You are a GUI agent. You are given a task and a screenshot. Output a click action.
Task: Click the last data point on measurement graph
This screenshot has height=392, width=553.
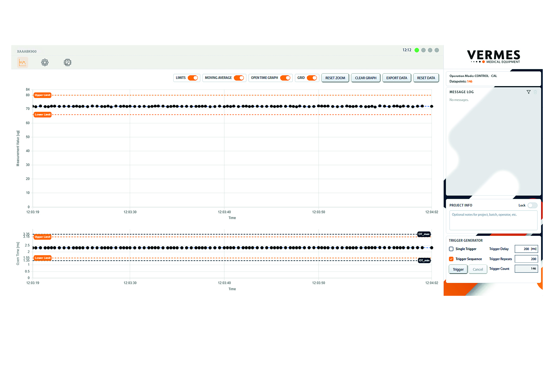[432, 107]
